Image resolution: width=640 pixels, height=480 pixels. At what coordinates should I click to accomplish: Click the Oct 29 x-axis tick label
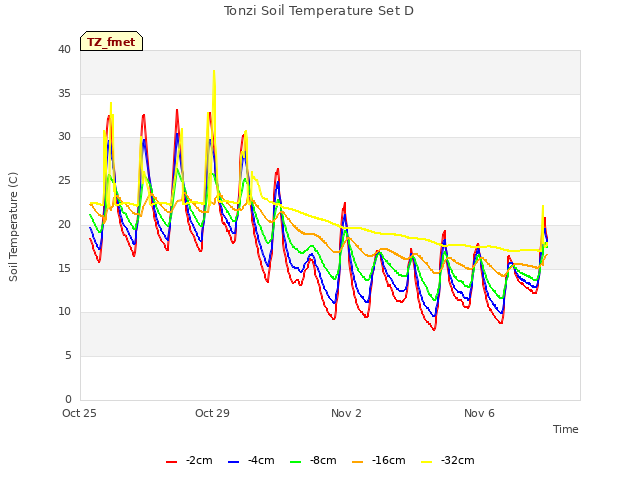point(212,413)
